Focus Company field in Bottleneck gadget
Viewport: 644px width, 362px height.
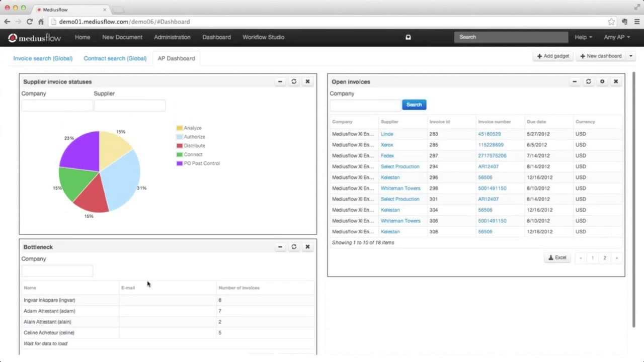pos(57,270)
